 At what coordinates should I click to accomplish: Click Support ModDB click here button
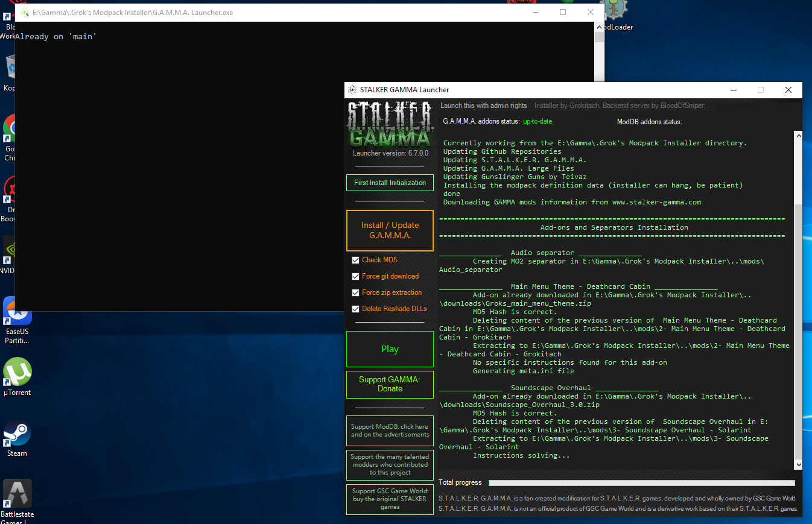(390, 431)
